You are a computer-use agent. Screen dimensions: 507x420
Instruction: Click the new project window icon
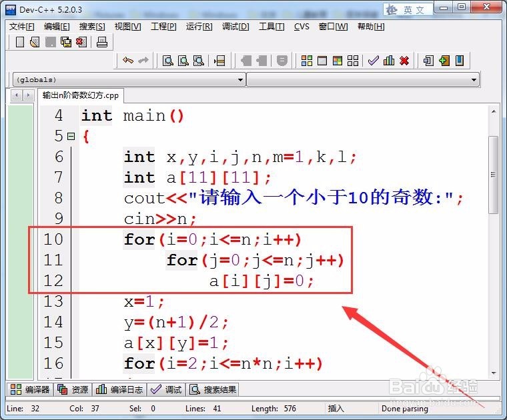pyautogui.click(x=429, y=61)
